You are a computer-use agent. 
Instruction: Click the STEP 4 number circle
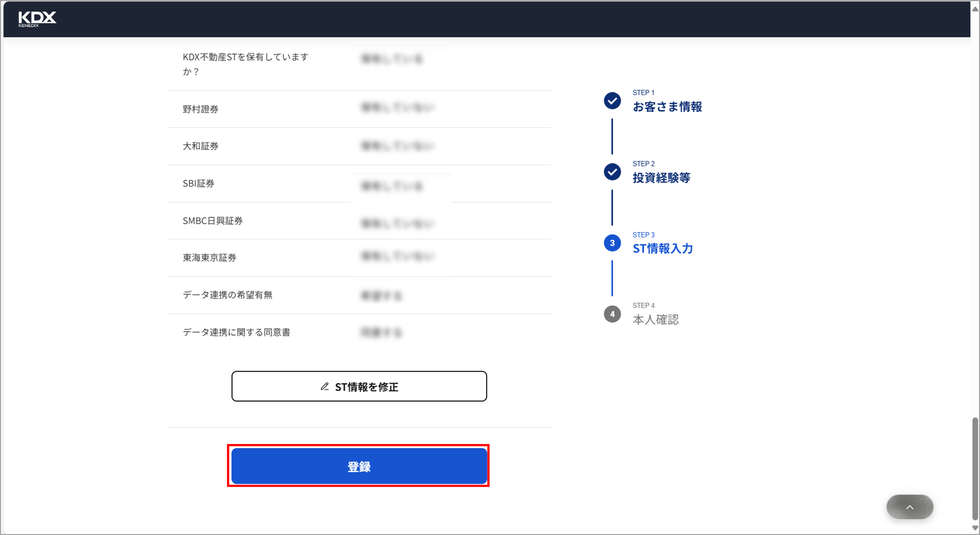(x=612, y=314)
